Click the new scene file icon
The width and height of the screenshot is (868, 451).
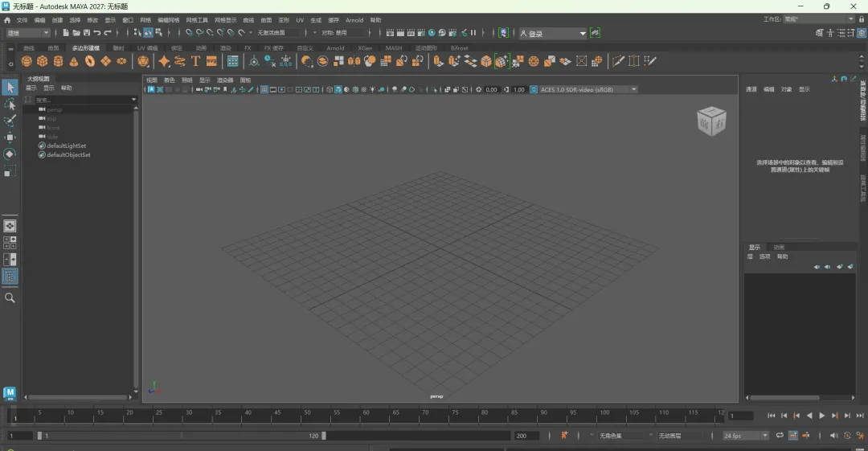tap(65, 33)
